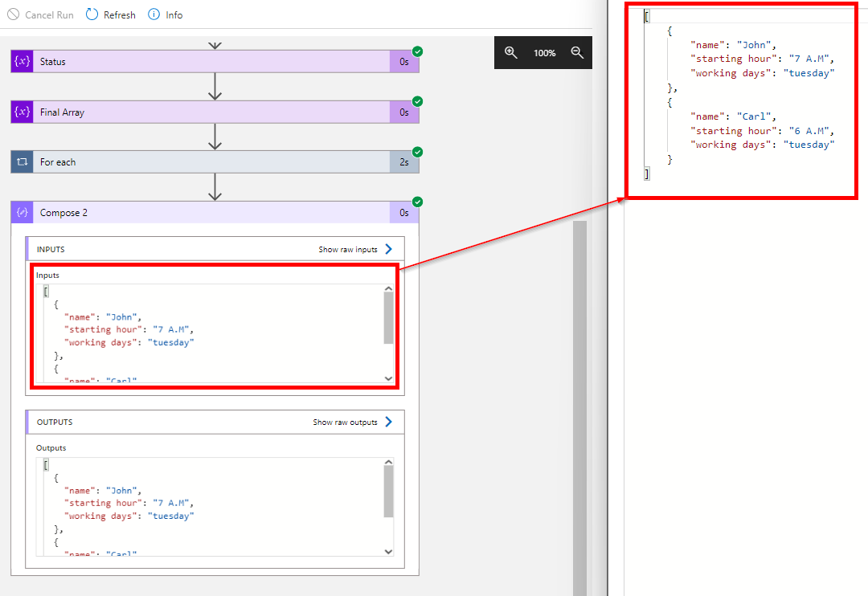Click the For each 2s duration badge
Screen dimensions: 868x596
[x=404, y=162]
